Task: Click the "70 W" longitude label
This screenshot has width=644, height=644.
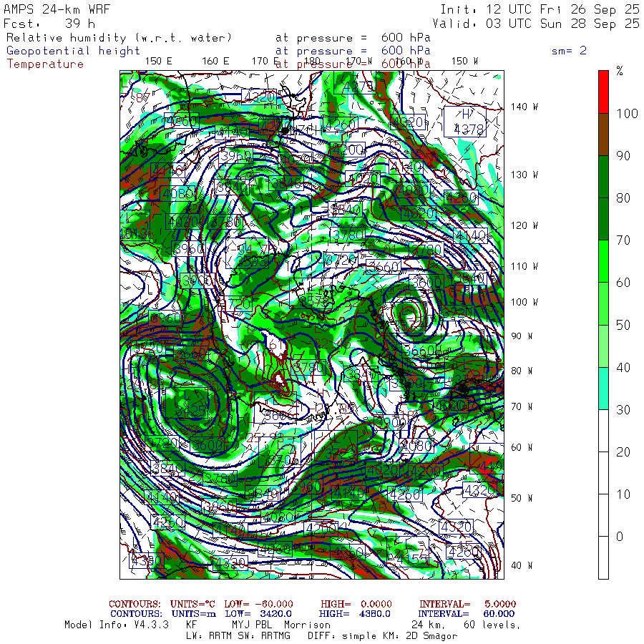Action: pyautogui.click(x=522, y=406)
